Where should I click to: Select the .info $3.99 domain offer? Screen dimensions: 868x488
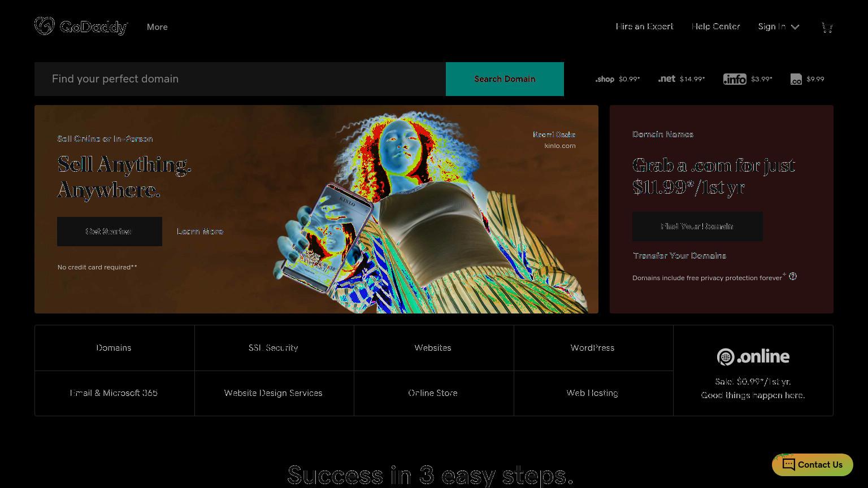click(748, 79)
